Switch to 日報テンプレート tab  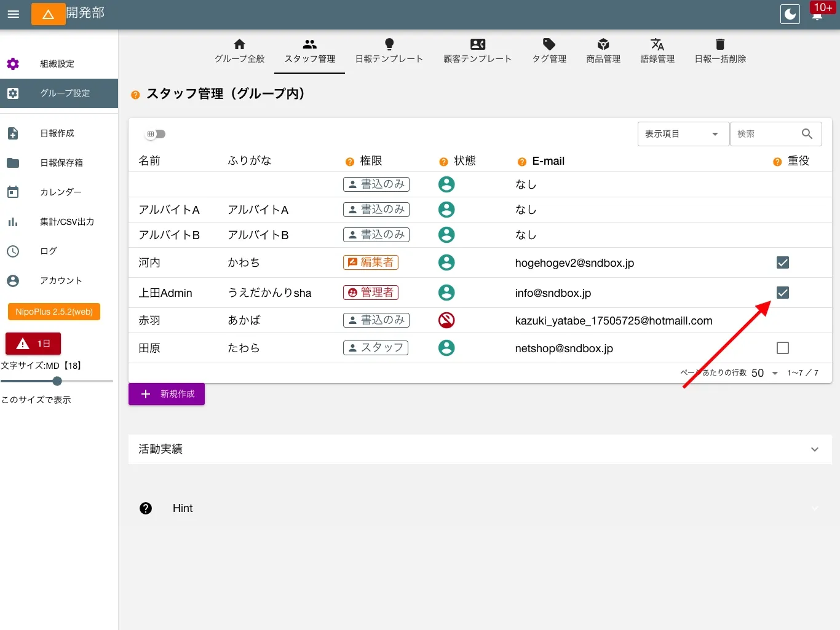(389, 52)
